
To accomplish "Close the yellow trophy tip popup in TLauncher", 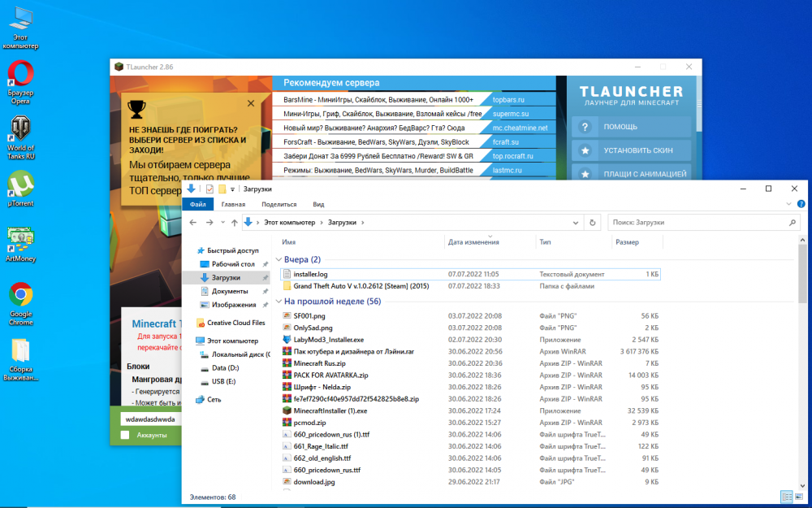I will coord(251,103).
